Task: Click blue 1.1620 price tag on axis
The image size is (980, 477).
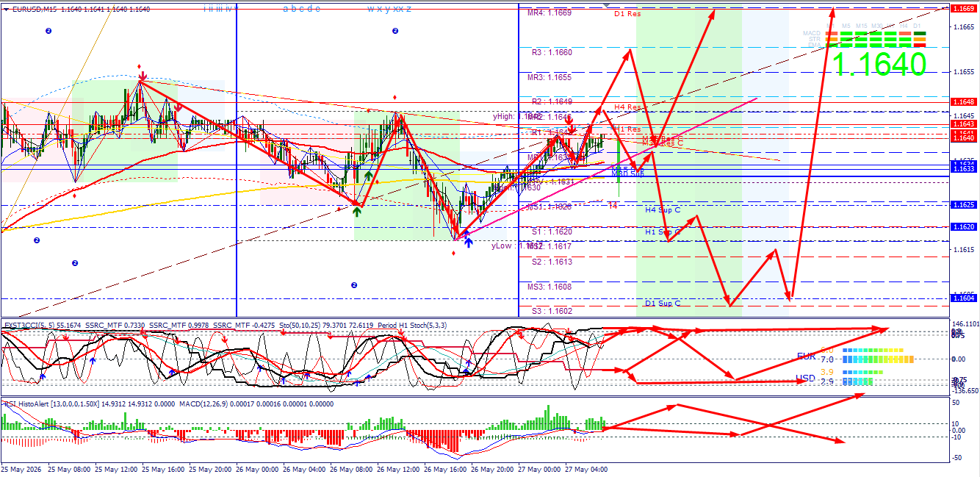Action: click(x=963, y=227)
